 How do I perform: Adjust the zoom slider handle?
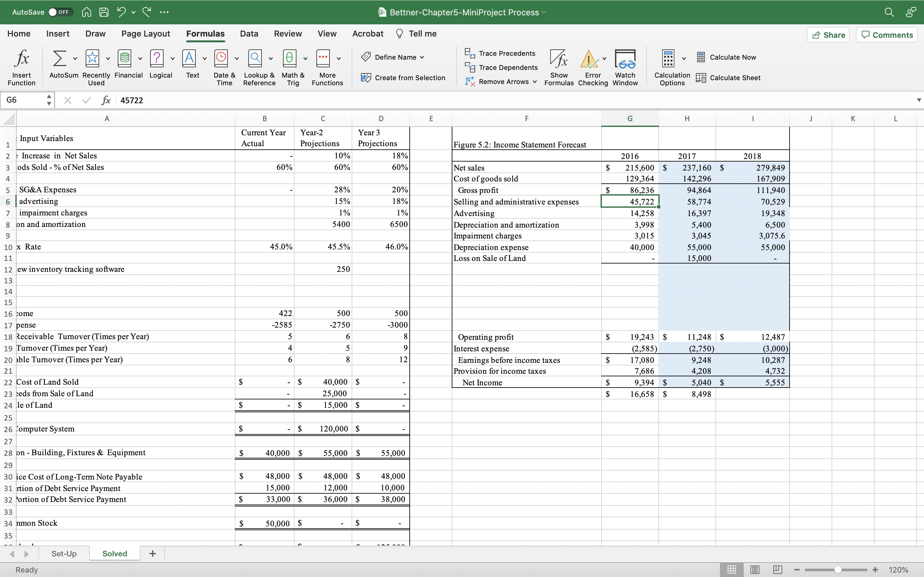(838, 569)
